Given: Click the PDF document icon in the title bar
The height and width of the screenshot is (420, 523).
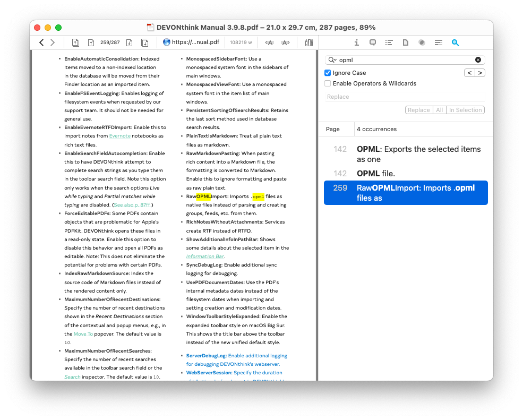Looking at the screenshot, I should pos(150,28).
